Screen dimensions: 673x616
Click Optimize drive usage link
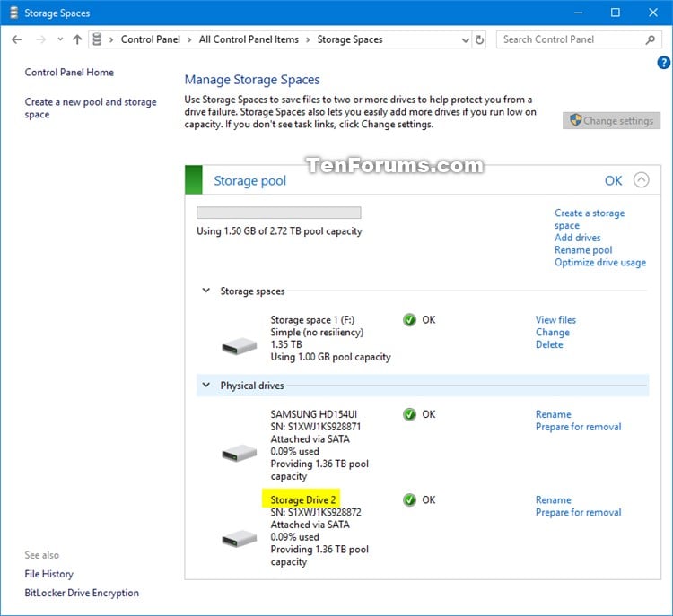(x=600, y=263)
